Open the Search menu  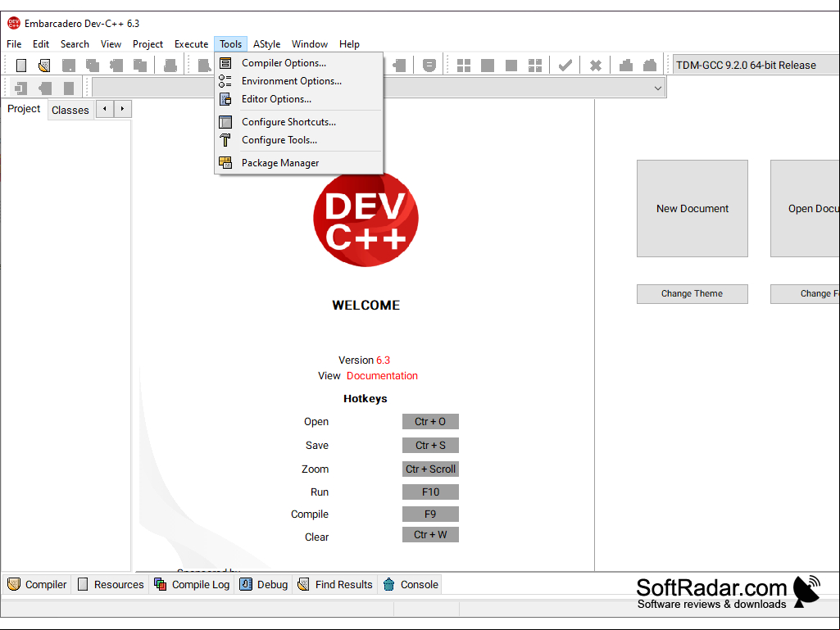[x=75, y=44]
